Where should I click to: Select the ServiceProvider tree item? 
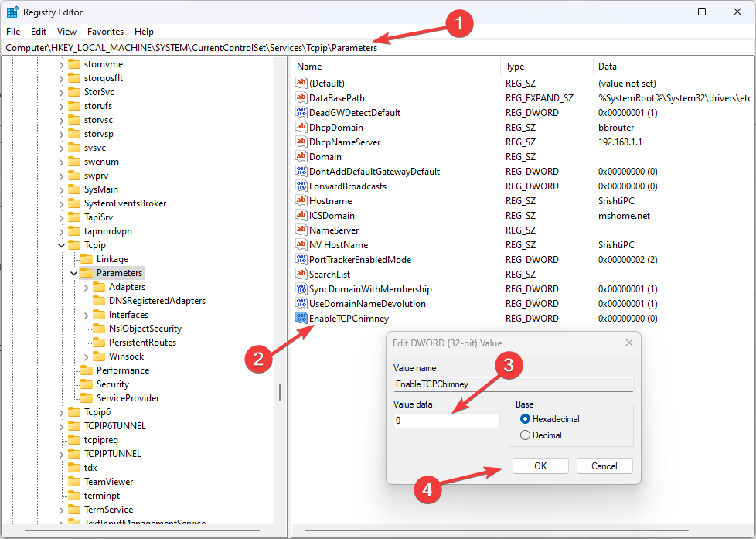click(128, 398)
